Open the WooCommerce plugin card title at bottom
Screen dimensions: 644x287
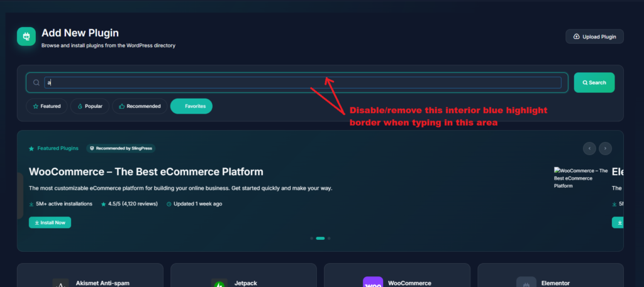(x=409, y=283)
